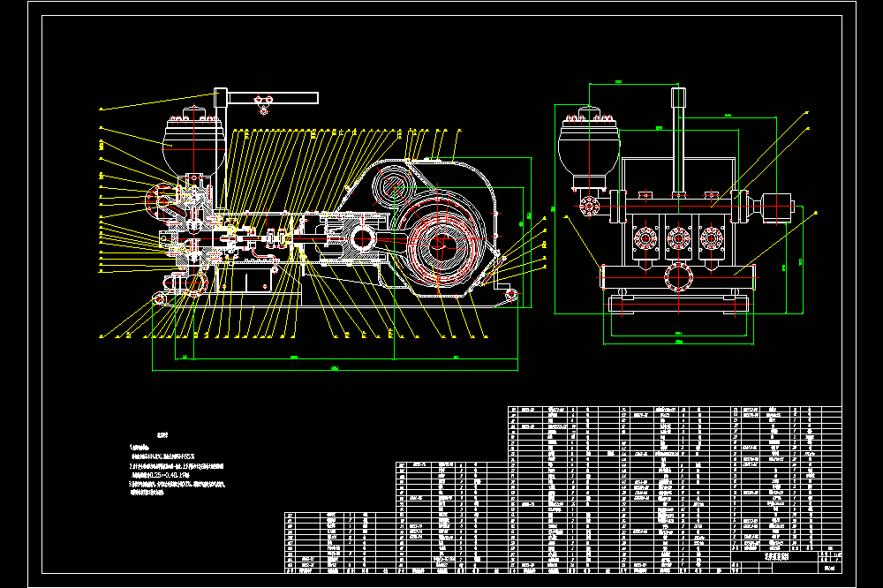This screenshot has height=588, width=883.
Task: Click the overall width dimension below the end view
Action: point(678,343)
